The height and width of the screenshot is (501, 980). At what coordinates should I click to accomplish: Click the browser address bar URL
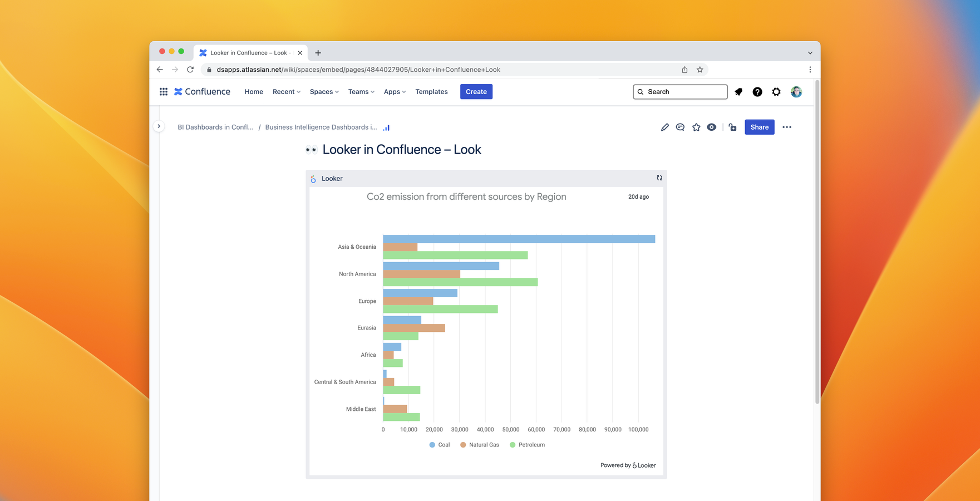(x=358, y=70)
